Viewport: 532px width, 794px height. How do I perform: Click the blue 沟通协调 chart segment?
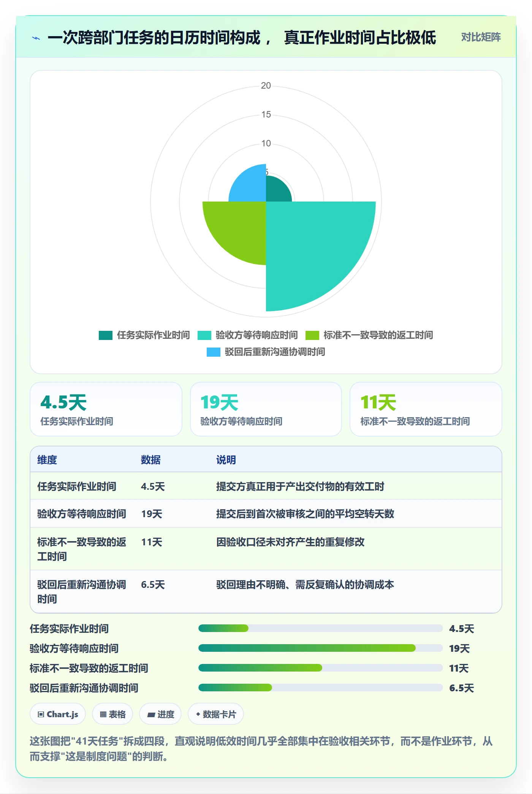251,186
